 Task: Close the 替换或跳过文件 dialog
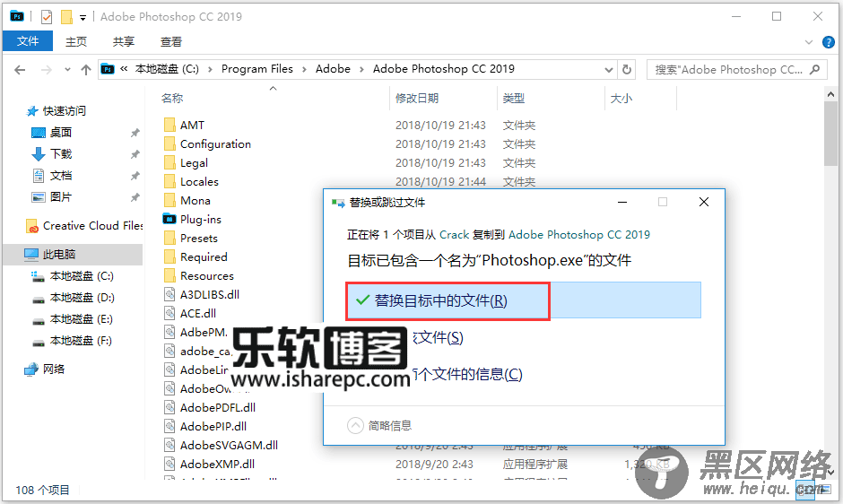click(704, 202)
